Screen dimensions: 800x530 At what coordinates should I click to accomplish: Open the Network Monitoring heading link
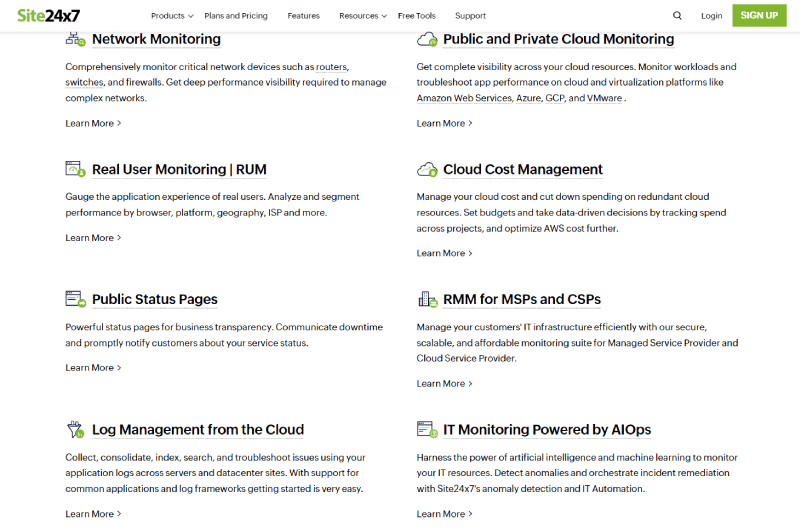click(156, 39)
